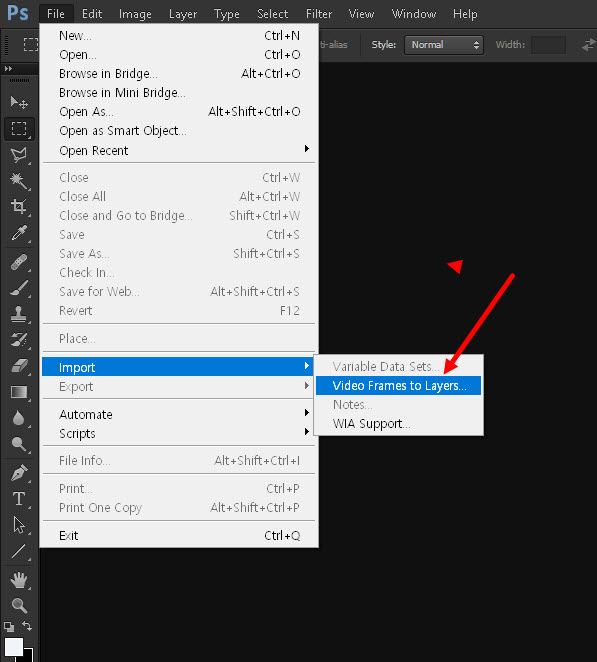Image resolution: width=597 pixels, height=662 pixels.
Task: Select the Rectangular Marquee tool in toolbox
Action: (19, 128)
